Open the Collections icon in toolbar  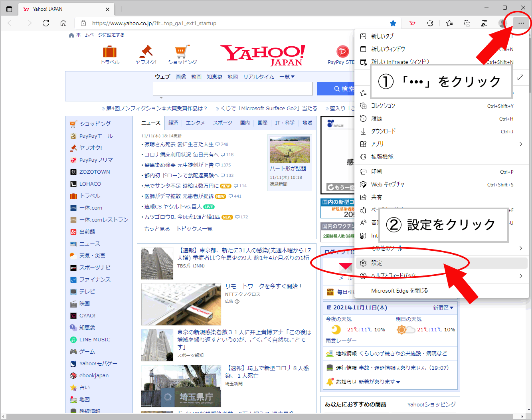(467, 23)
